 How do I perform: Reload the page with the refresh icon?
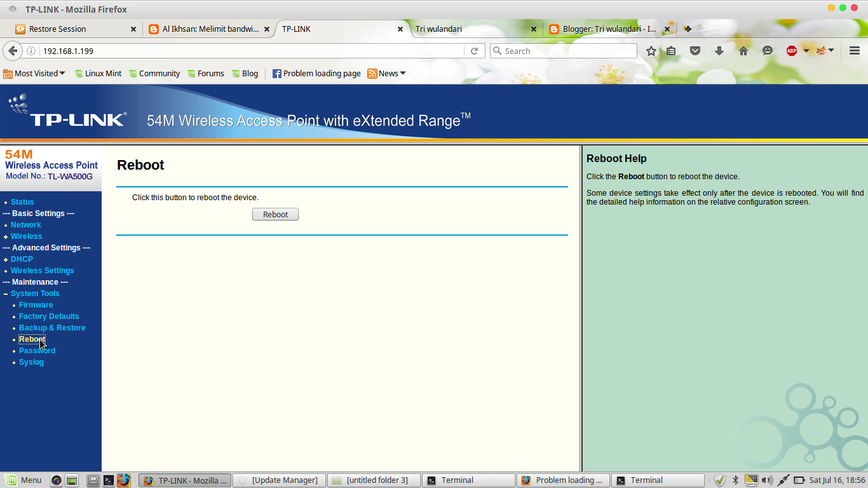(x=474, y=51)
